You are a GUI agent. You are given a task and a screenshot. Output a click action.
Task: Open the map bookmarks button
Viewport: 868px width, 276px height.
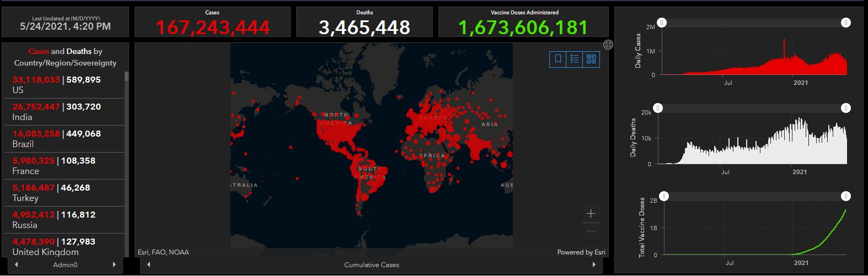[x=558, y=59]
